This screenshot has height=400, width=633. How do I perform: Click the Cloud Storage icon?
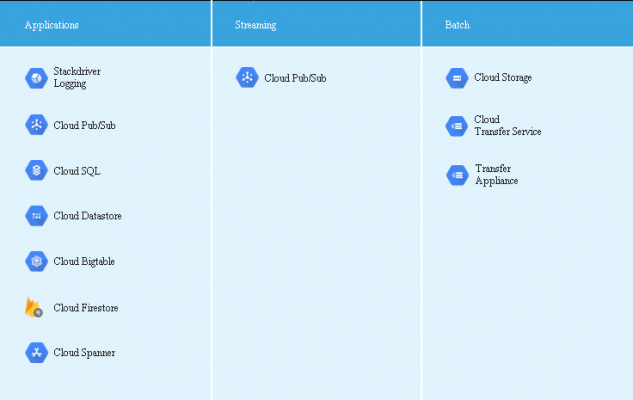point(457,78)
